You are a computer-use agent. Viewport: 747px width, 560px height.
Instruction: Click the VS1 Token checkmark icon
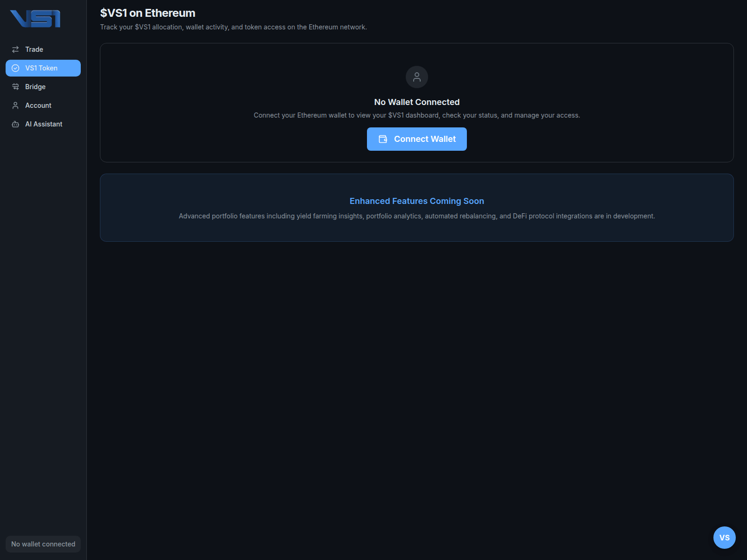click(15, 68)
